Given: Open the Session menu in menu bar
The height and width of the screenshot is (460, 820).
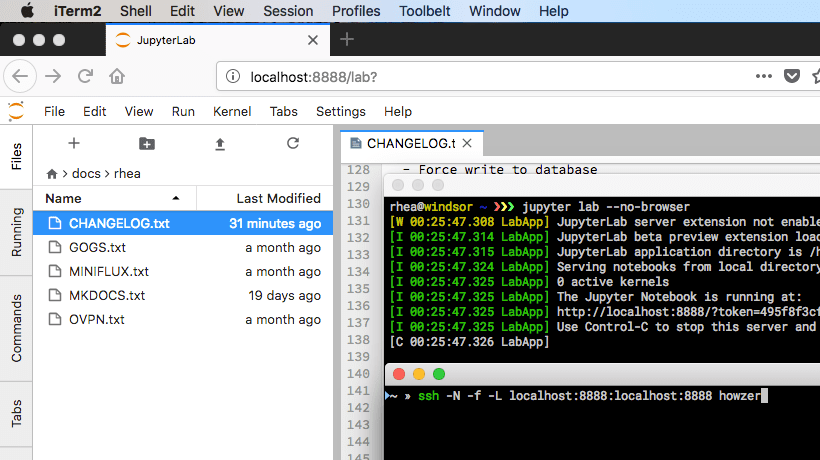Looking at the screenshot, I should pos(288,11).
